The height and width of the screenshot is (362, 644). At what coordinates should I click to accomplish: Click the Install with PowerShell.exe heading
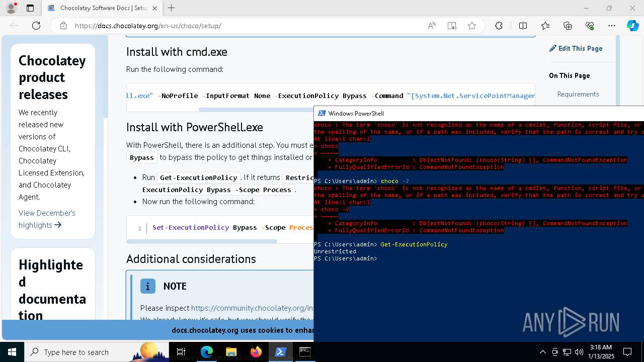tap(195, 127)
